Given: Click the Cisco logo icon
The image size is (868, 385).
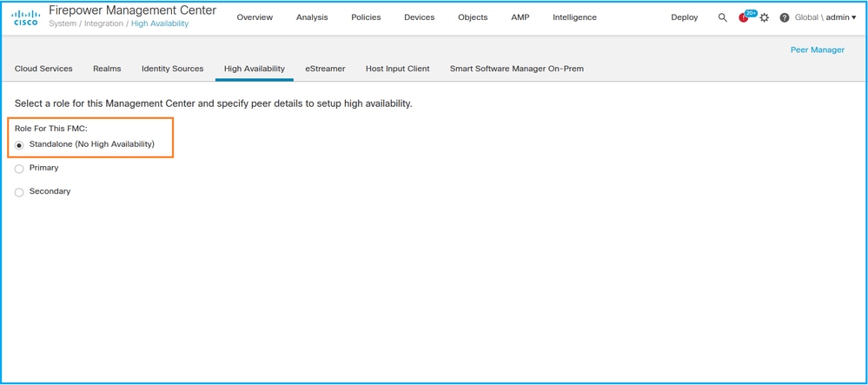Looking at the screenshot, I should point(25,17).
